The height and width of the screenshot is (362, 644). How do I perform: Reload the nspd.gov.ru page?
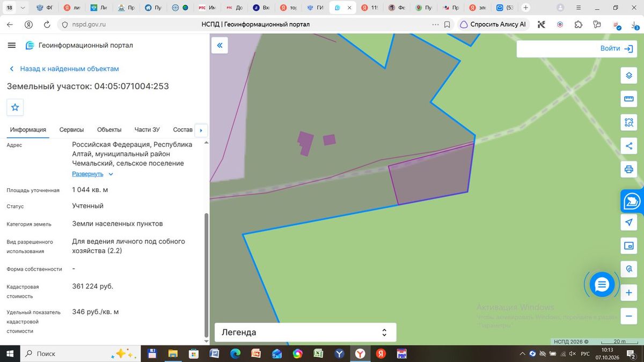tap(47, 25)
